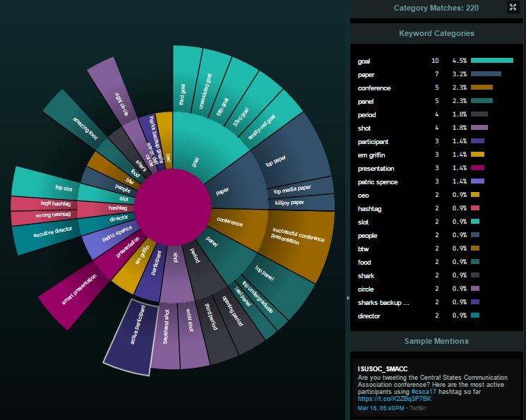Select the btw keyword row in list

[436, 248]
